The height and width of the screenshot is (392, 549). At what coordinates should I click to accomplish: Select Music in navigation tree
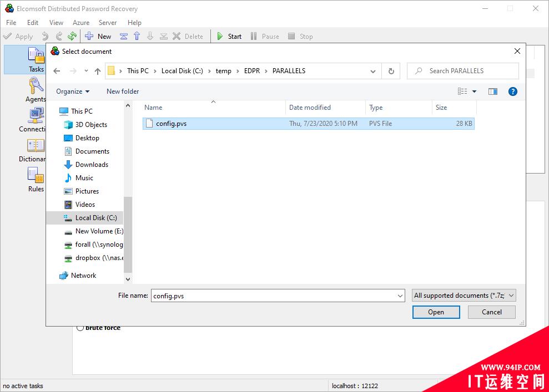point(79,177)
